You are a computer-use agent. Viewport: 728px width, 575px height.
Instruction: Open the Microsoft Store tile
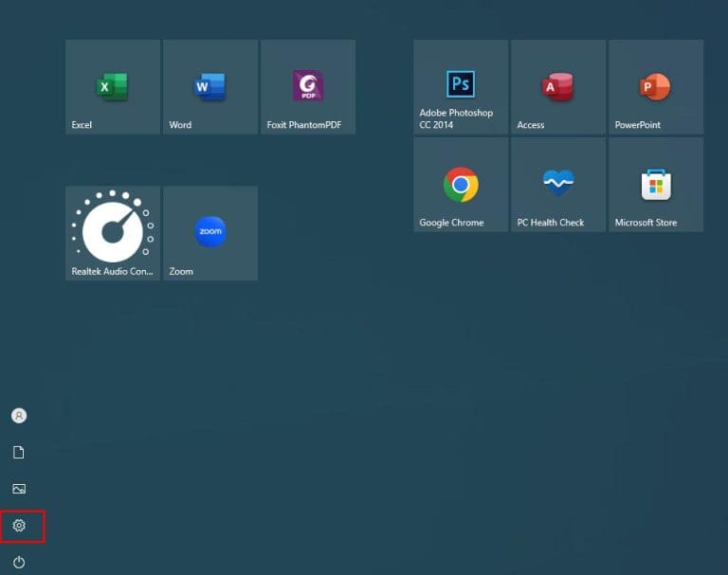coord(656,184)
